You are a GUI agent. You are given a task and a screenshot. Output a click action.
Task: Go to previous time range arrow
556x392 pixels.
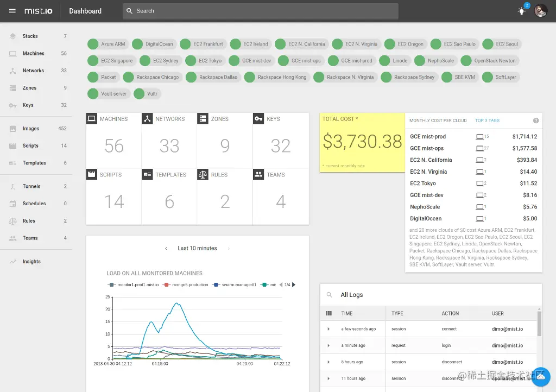166,249
